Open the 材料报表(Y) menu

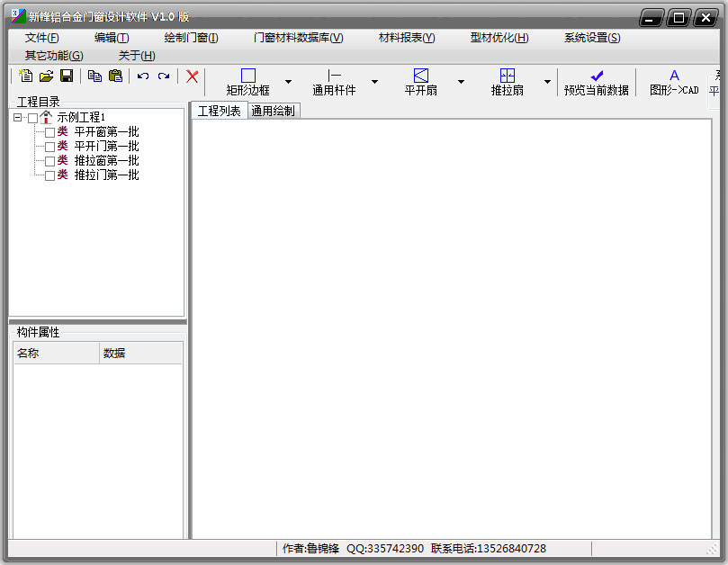pyautogui.click(x=407, y=38)
